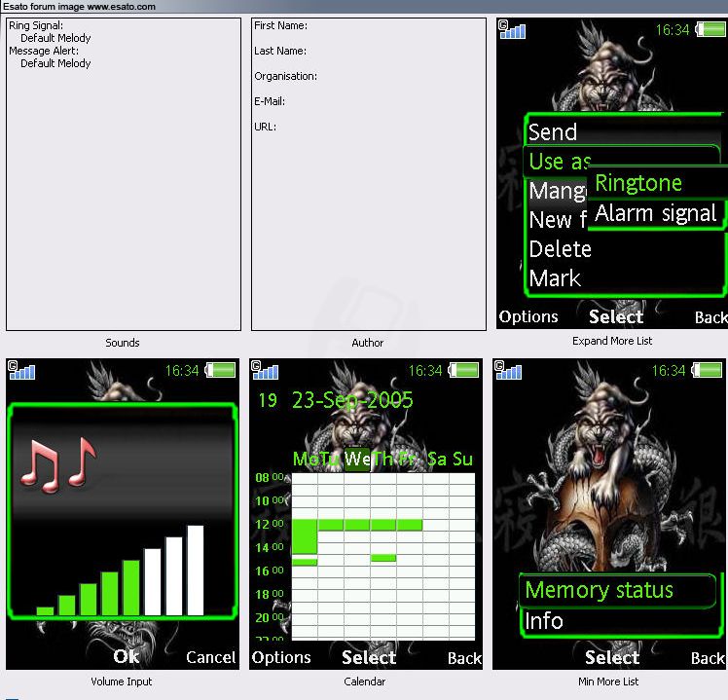
Task: Click signal strength icon in Volume Input screen
Action: pos(21,370)
